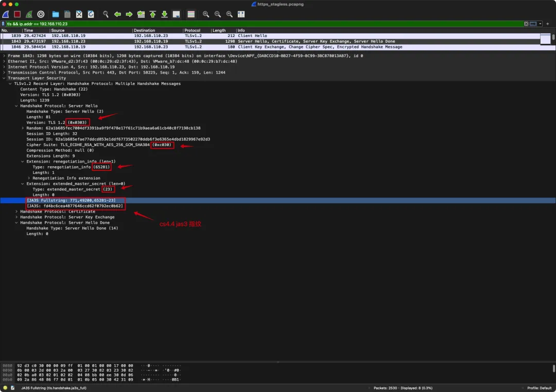This screenshot has width=556, height=392.
Task: Click the display filter input field
Action: coord(264,24)
